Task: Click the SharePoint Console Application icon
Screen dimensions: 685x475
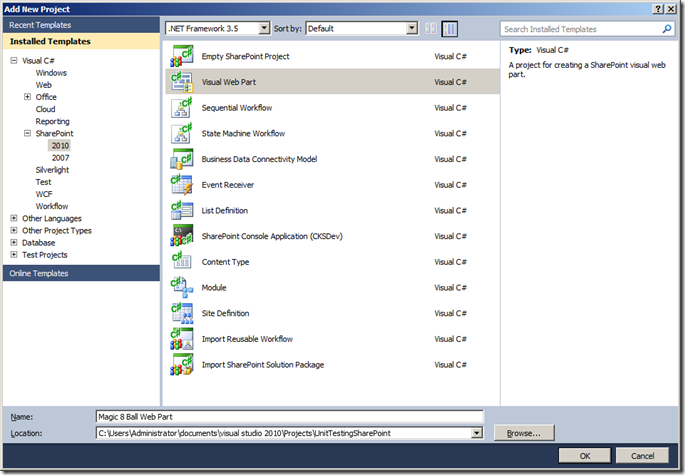Action: (182, 236)
